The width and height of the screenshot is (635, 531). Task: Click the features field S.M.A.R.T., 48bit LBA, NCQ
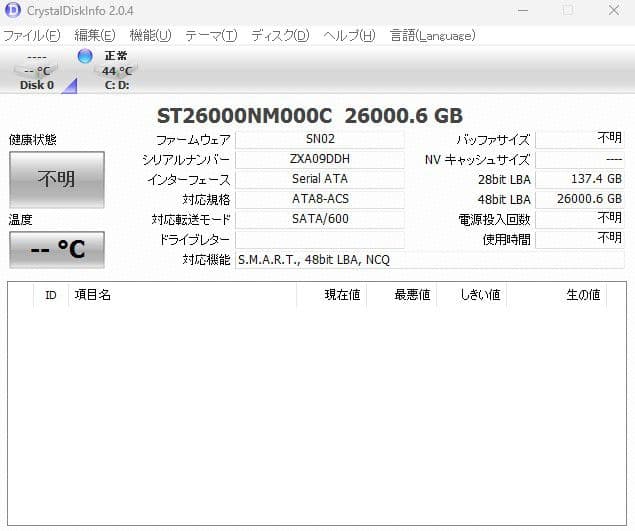click(430, 260)
